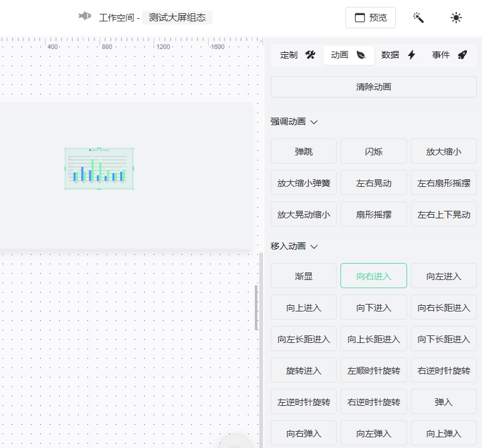Select the 向上进入 animation
Viewport: 482px width, 448px height.
[x=303, y=308]
